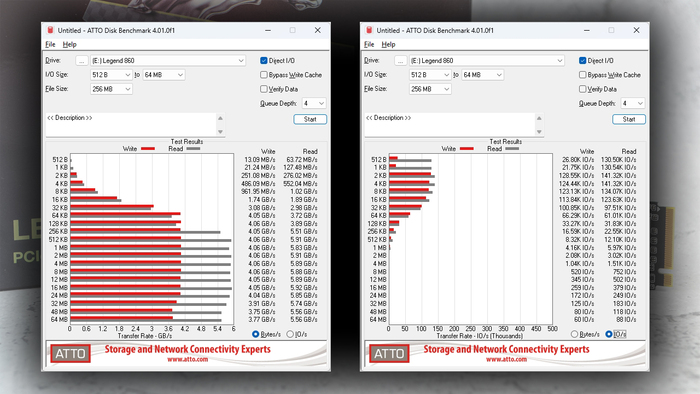The height and width of the screenshot is (394, 700).
Task: Click the ATTO app icon in right window title bar
Action: point(369,30)
